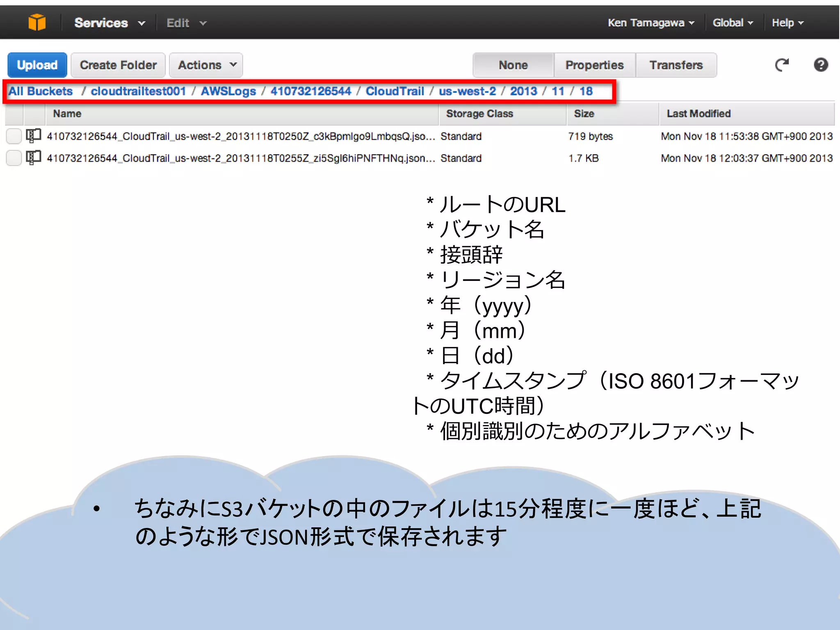Open the Services dropdown menu
Image resolution: width=840 pixels, height=630 pixels.
110,23
